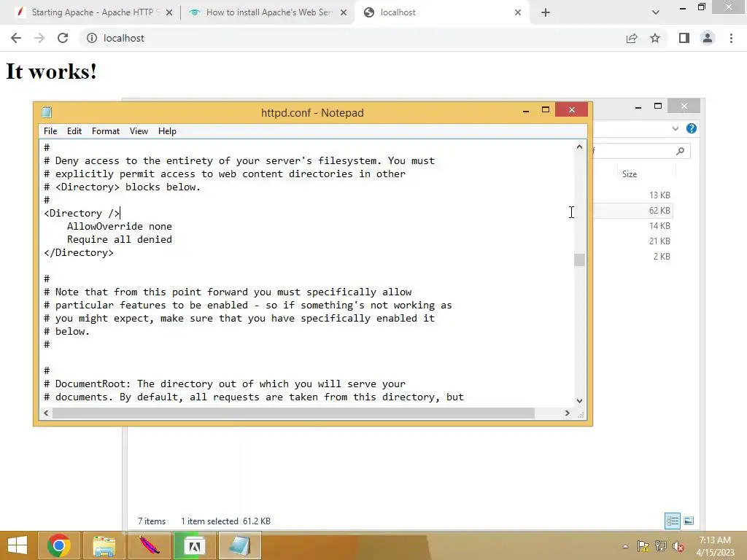747x560 pixels.
Task: Open the Chrome profile avatar
Action: (x=708, y=38)
